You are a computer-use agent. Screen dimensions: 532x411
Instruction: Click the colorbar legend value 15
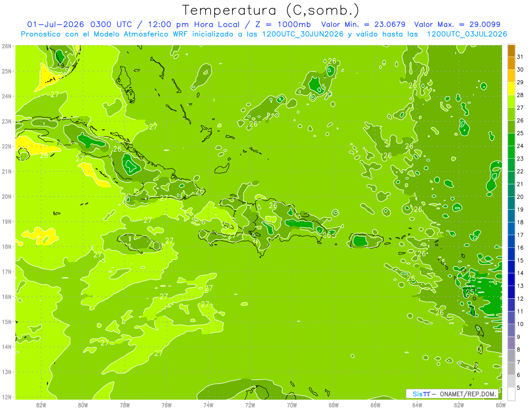(520, 260)
